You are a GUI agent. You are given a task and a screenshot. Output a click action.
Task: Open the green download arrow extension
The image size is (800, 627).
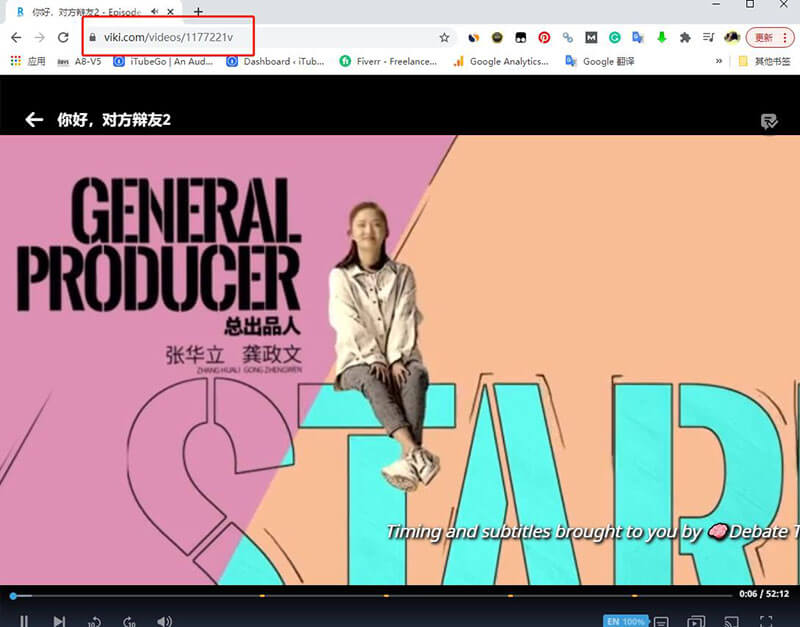click(x=662, y=37)
